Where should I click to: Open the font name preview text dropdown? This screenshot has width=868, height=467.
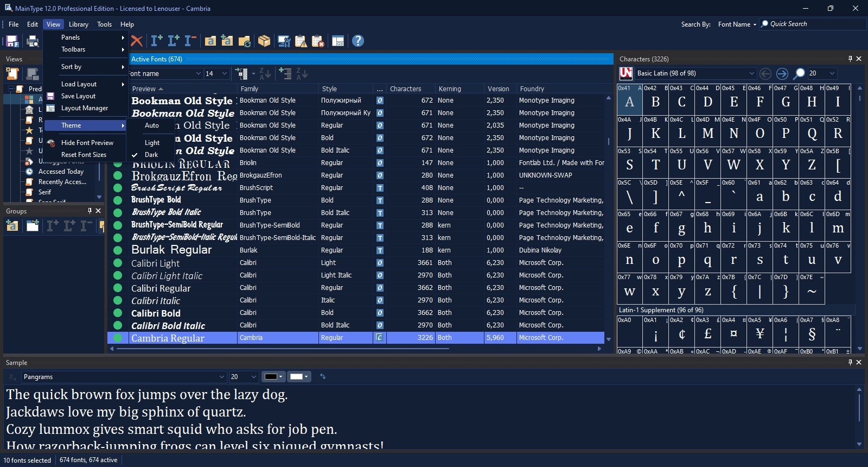[x=198, y=74]
